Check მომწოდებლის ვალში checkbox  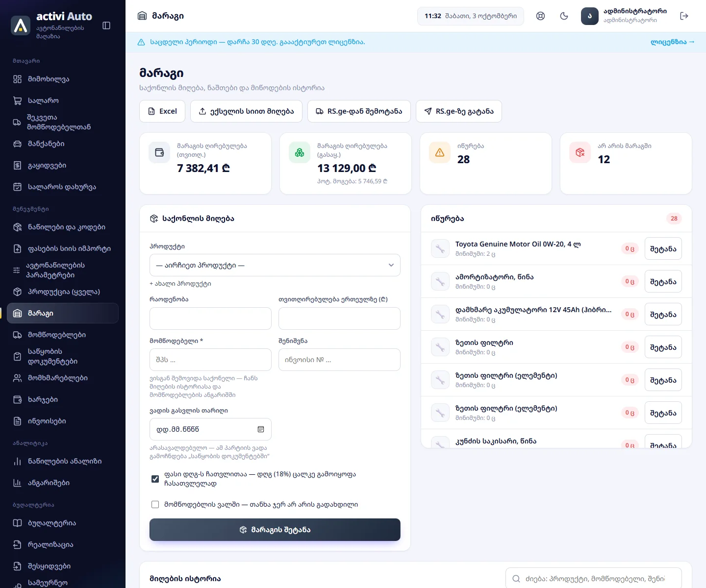click(155, 504)
